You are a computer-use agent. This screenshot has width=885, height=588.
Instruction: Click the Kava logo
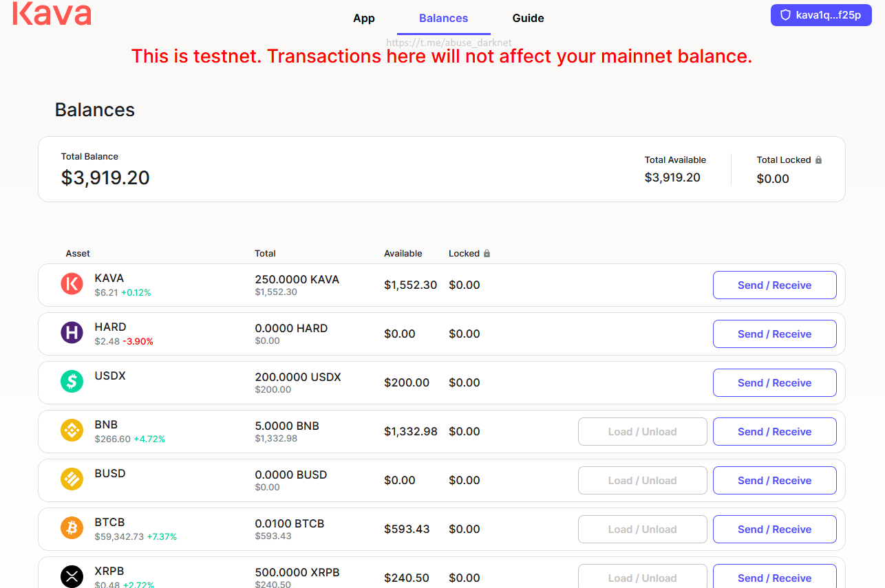coord(52,14)
